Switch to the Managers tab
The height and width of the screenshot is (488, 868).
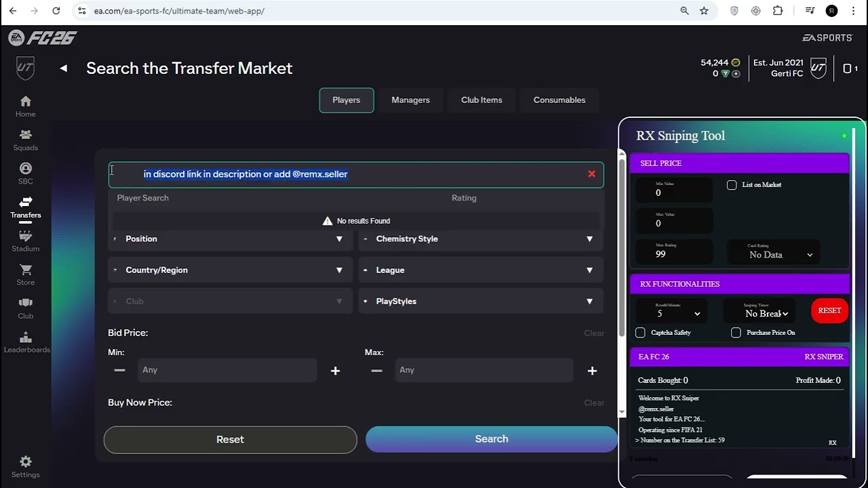(x=410, y=100)
